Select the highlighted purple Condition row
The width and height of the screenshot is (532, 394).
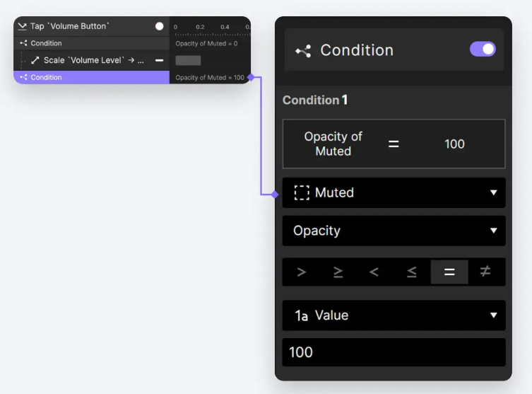(92, 77)
